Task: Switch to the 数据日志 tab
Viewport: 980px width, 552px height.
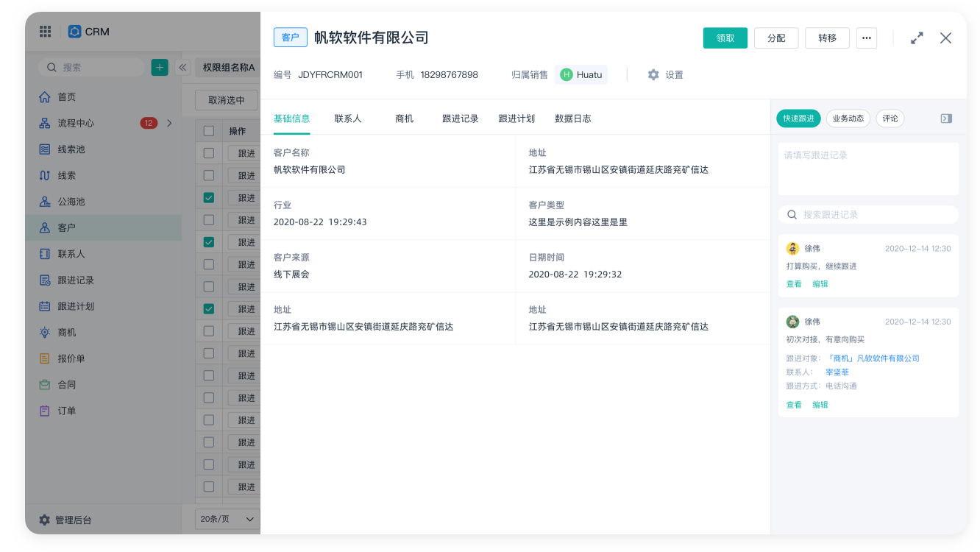Action: click(x=573, y=118)
